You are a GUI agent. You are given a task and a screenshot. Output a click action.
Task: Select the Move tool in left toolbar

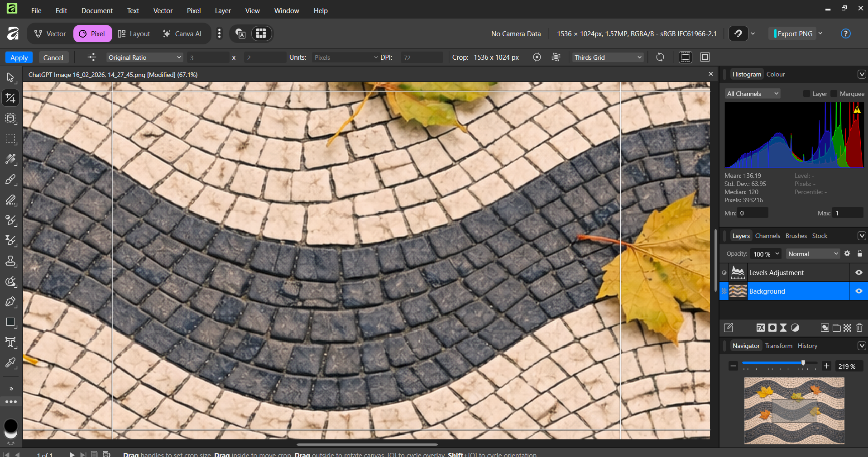[x=10, y=78]
